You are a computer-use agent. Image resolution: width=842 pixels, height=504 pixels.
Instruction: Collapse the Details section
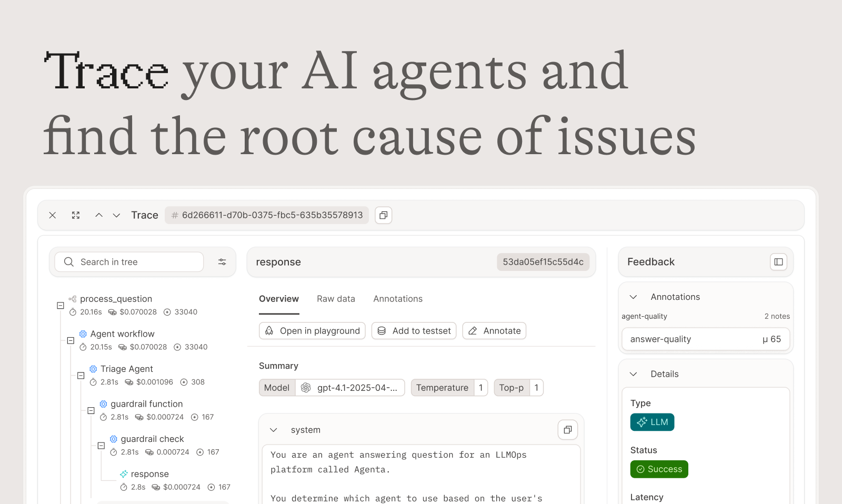coord(634,374)
